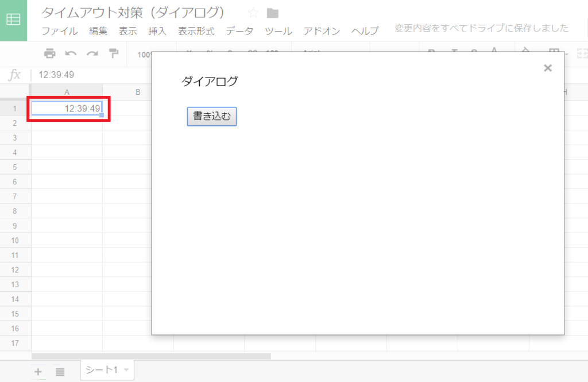The height and width of the screenshot is (382, 588).
Task: Open the move-to-folder icon
Action: click(273, 13)
